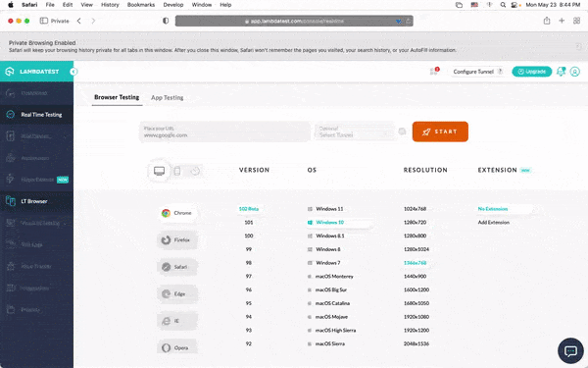
Task: Select desktop device type icon
Action: (160, 171)
